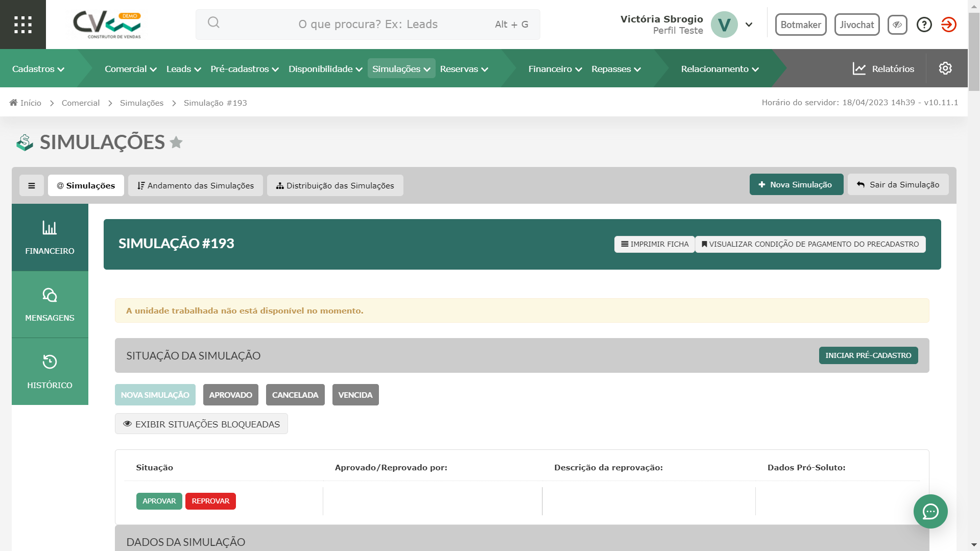
Task: Open the apps grid menu icon
Action: [23, 25]
